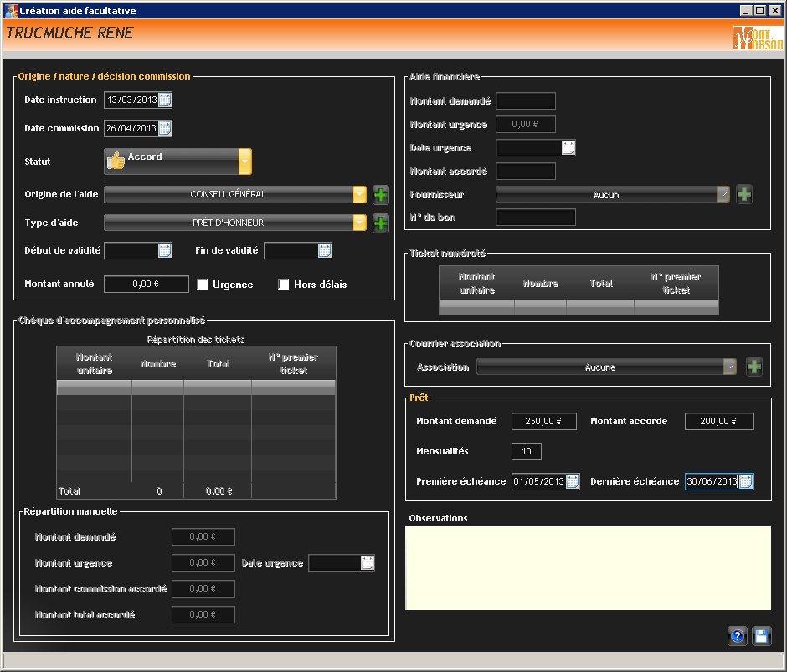Open help with the question mark icon

click(x=738, y=636)
